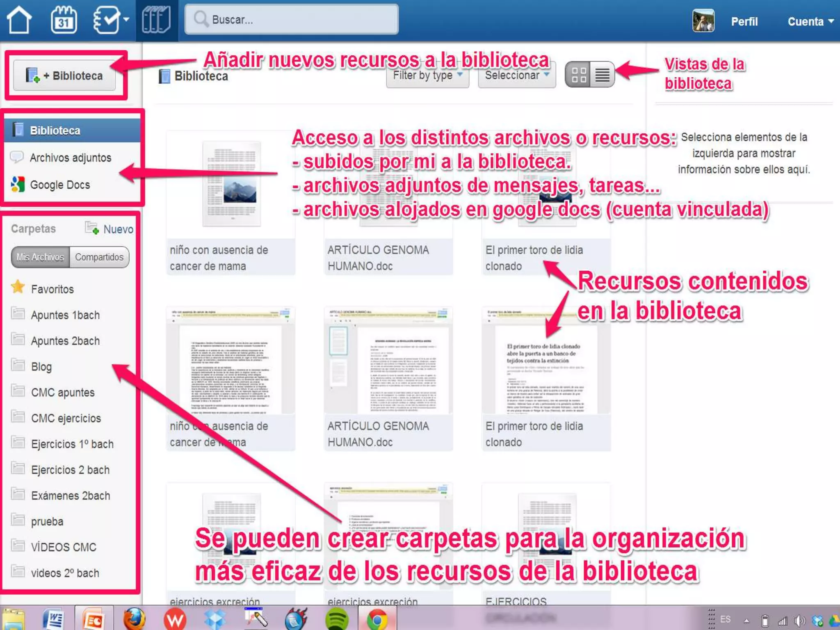Open second-row ARTÍCULO GENOMA HUMANO.doc thumbnail
Screen dimensions: 840x630
pyautogui.click(x=388, y=360)
